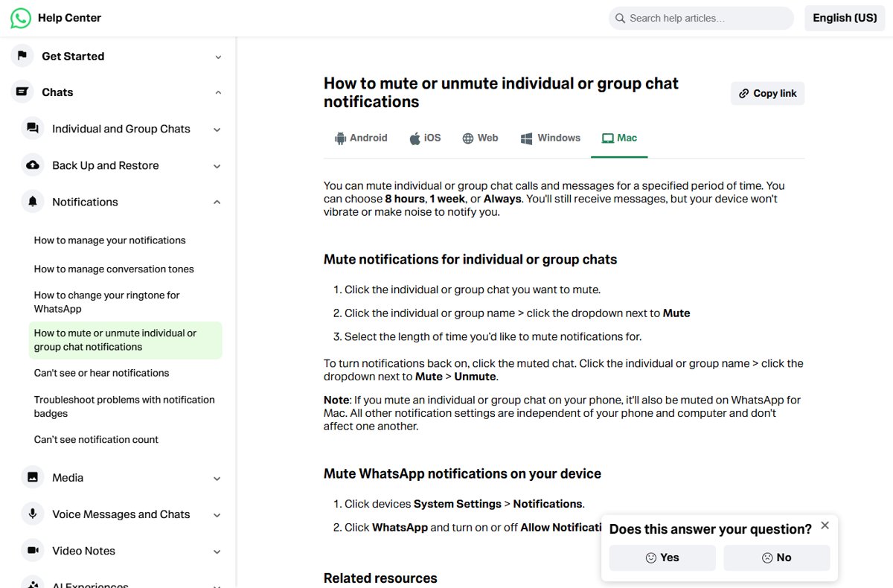Expand the Get Started section chevron
Image resolution: width=893 pixels, height=588 pixels.
tap(218, 57)
